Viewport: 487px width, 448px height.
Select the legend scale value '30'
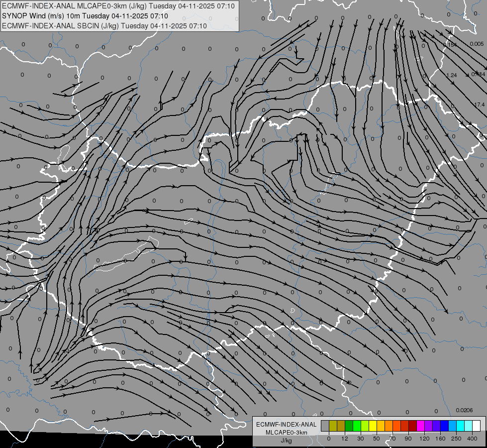pos(361,439)
